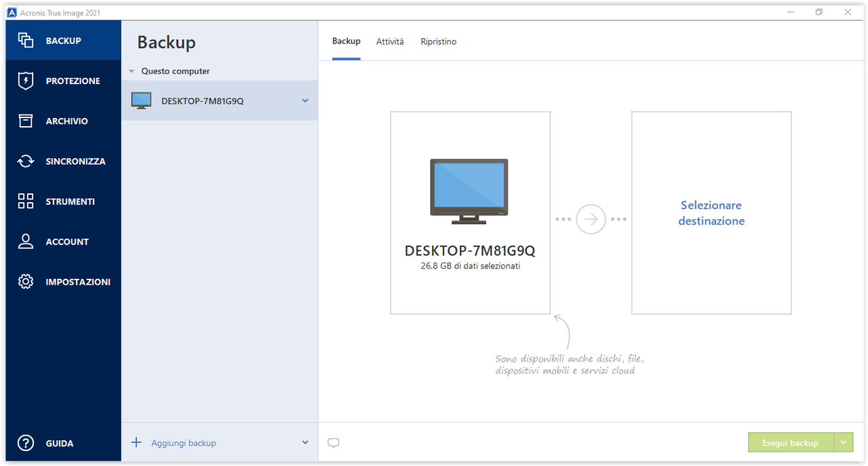Click the Backup panel heading

166,42
